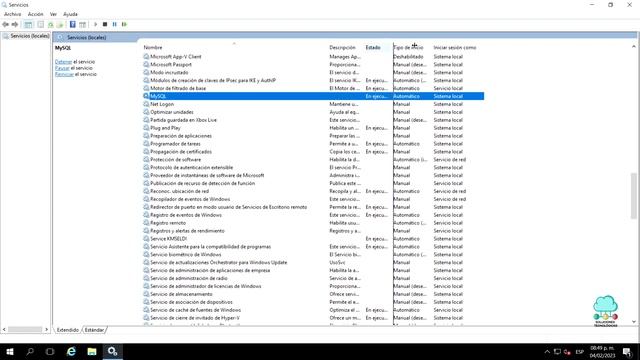This screenshot has width=640, height=360.
Task: Switch to the Estándar tab
Action: [94, 330]
